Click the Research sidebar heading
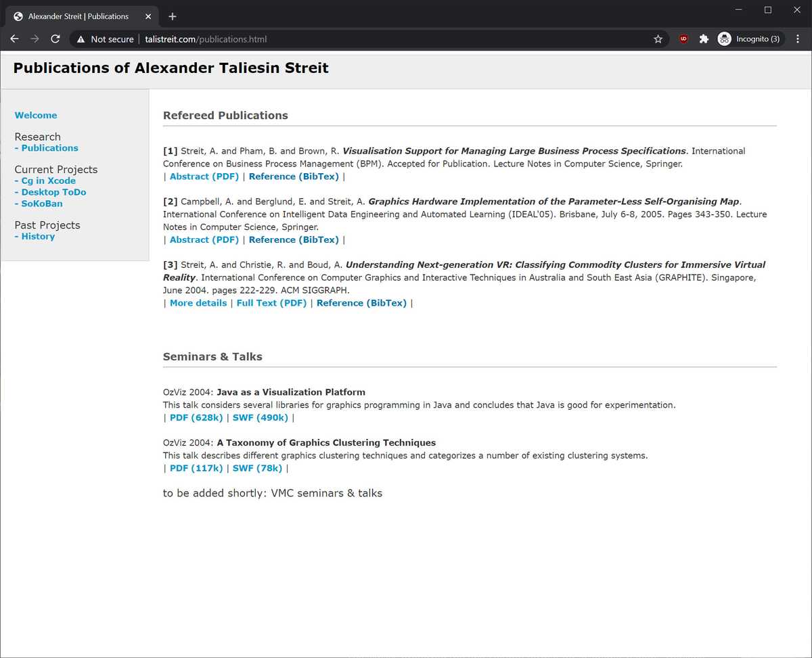The height and width of the screenshot is (658, 812). point(38,137)
